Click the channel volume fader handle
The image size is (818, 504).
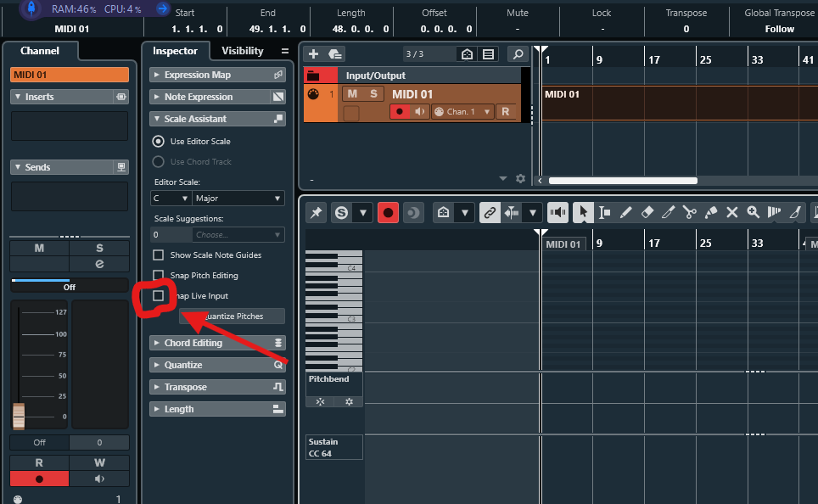19,416
